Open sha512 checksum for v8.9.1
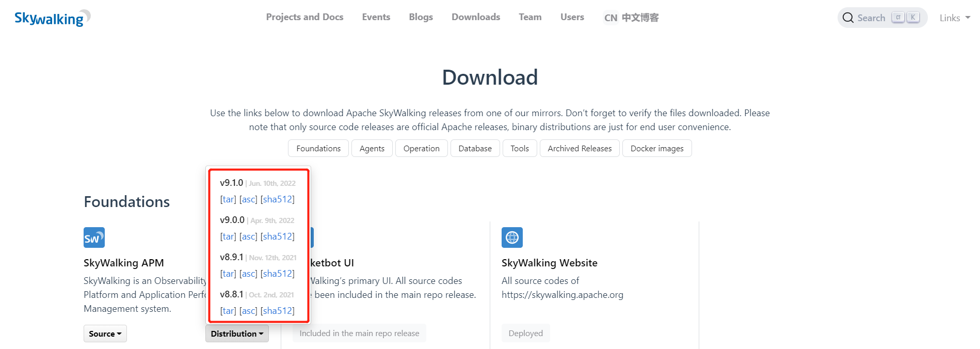 click(x=278, y=274)
